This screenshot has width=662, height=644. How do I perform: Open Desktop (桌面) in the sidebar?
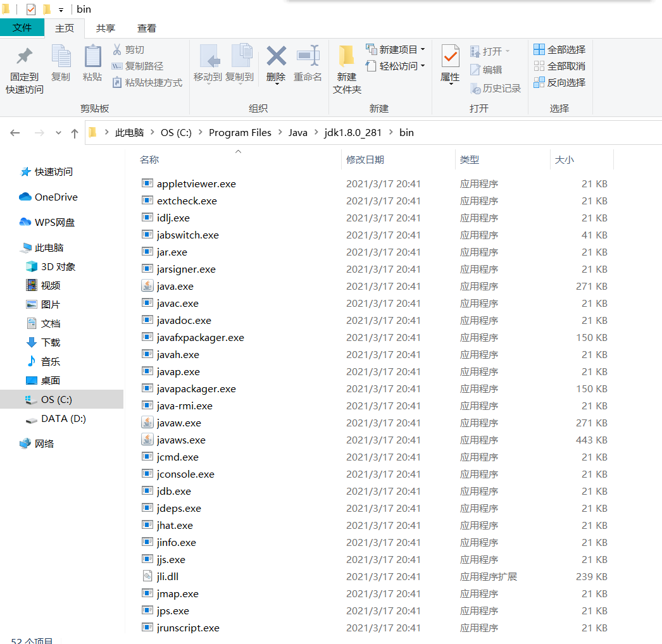coord(51,380)
